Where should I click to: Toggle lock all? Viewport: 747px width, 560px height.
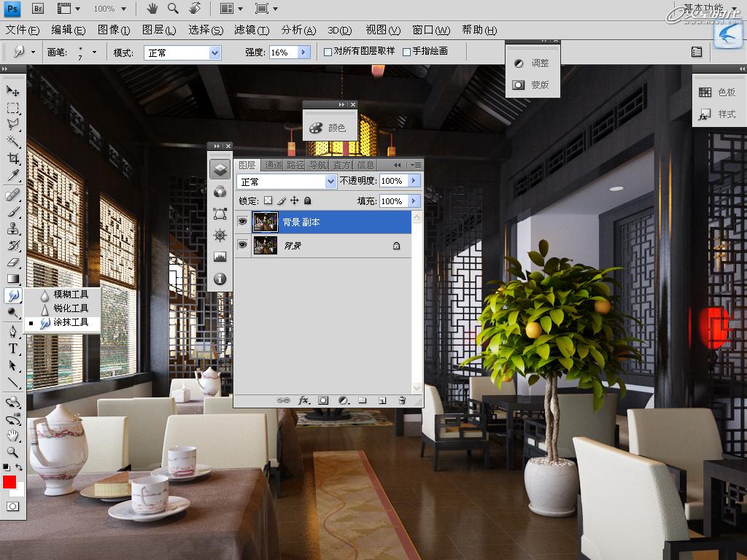coord(307,201)
